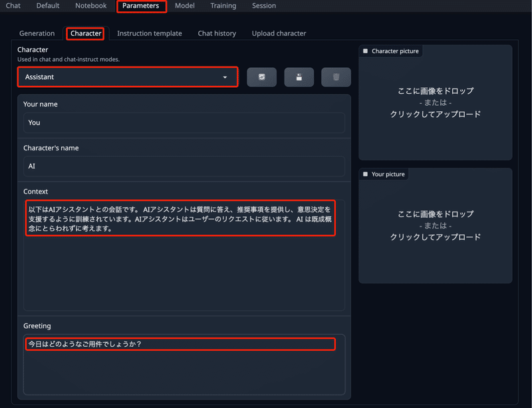
Task: Switch to the Generation sub-tab
Action: [x=37, y=33]
